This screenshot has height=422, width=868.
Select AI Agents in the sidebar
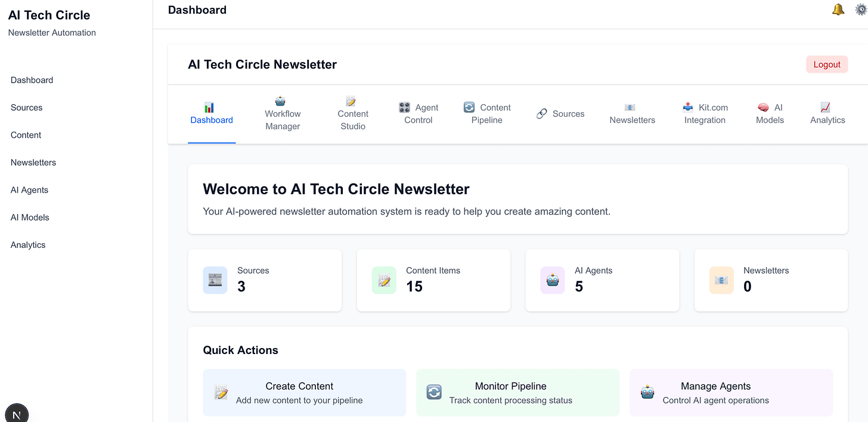tap(29, 190)
